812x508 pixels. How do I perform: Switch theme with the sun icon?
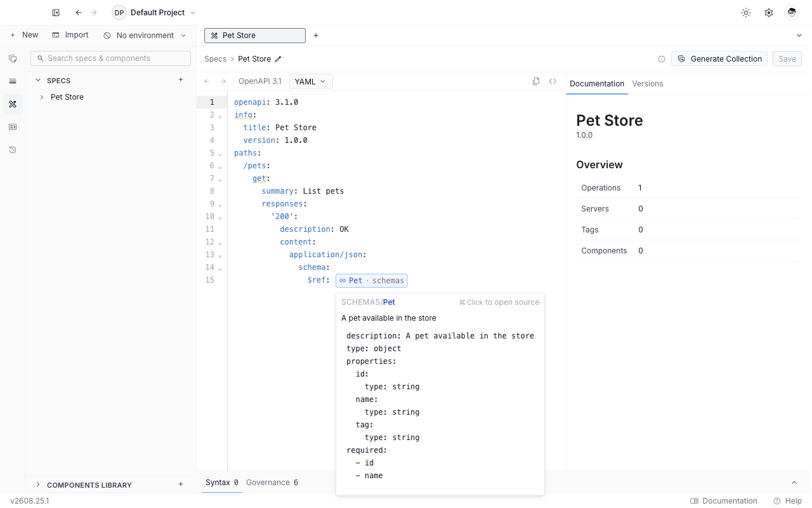pos(746,13)
